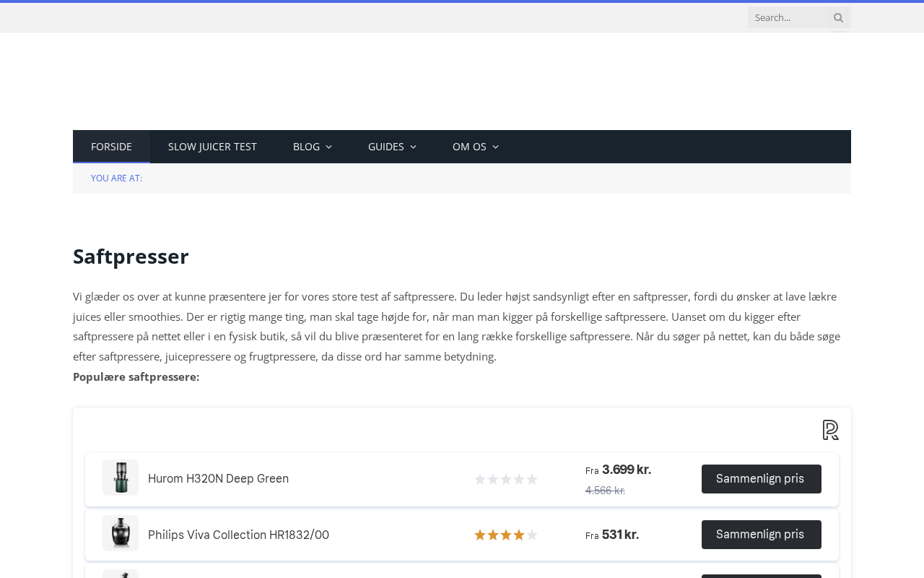Go to the Forside menu item
Viewport: 924px width, 578px height.
coord(111,147)
